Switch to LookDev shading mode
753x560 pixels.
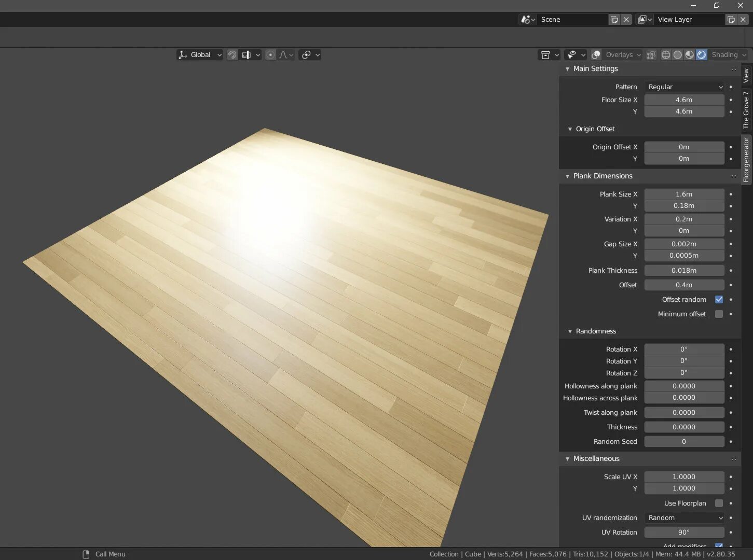tap(690, 54)
